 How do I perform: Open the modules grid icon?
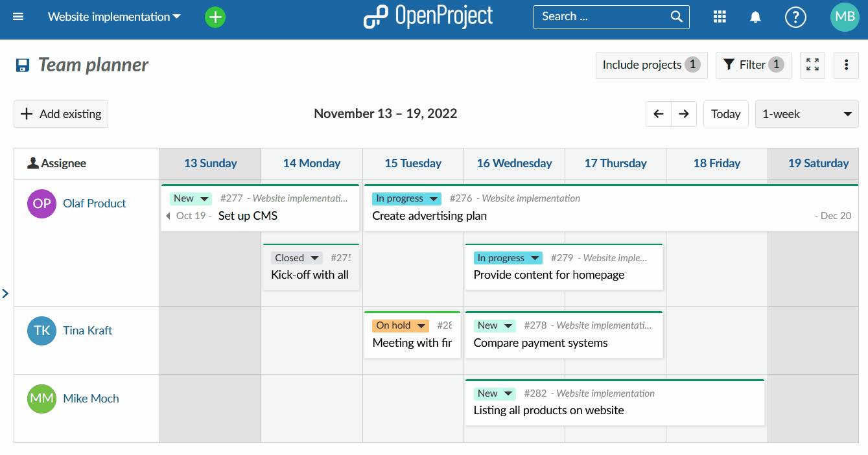tap(720, 16)
